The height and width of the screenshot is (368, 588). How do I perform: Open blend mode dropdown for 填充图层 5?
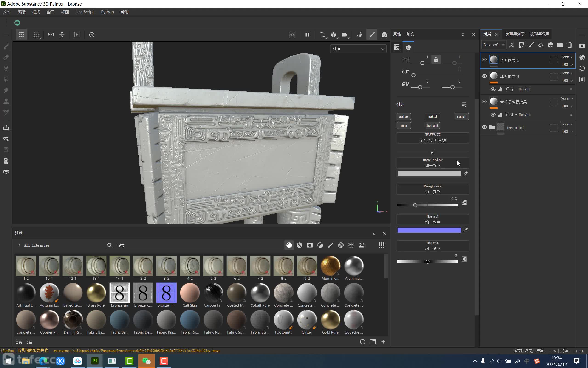567,57
